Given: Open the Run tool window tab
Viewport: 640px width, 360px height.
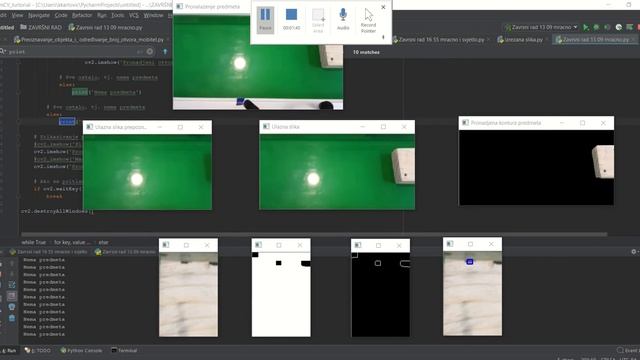Looking at the screenshot, I should 9,350.
